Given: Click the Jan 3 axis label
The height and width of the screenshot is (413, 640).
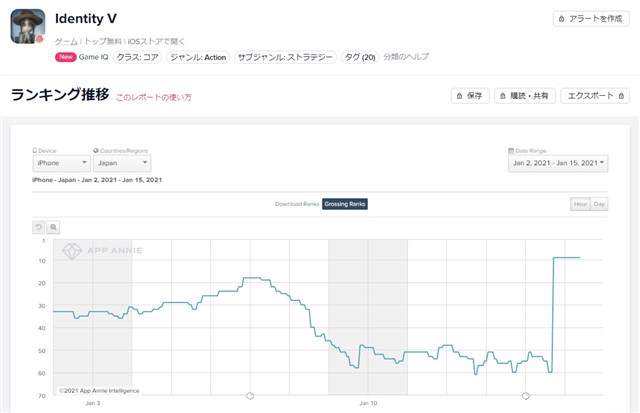Looking at the screenshot, I should pos(93,403).
